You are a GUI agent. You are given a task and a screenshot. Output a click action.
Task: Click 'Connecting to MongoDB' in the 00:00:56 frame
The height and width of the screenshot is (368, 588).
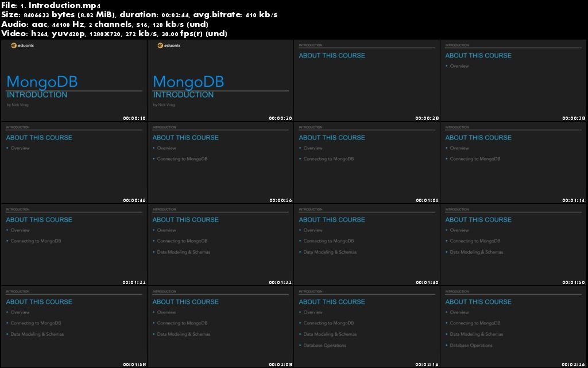tap(182, 159)
